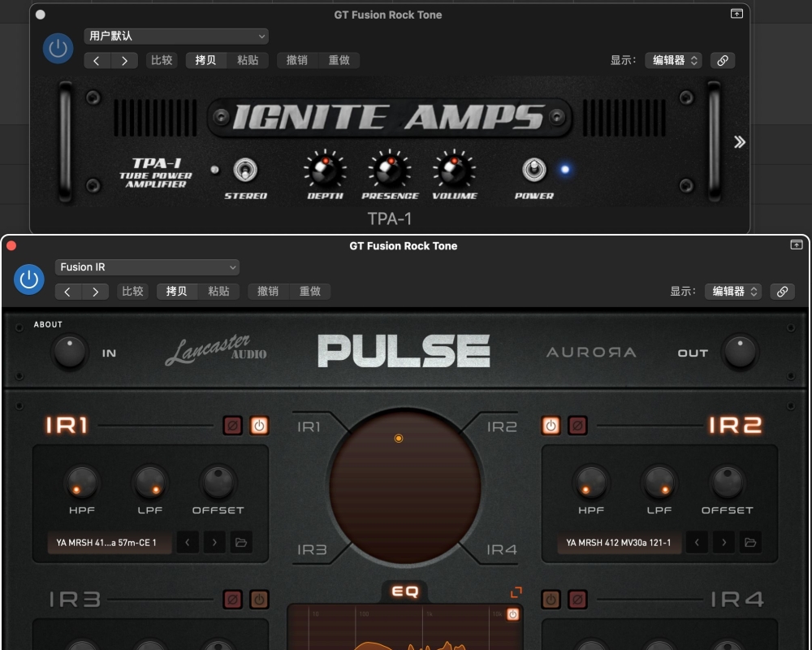
Task: Open ABOUT in the Pulse plugin
Action: (48, 324)
